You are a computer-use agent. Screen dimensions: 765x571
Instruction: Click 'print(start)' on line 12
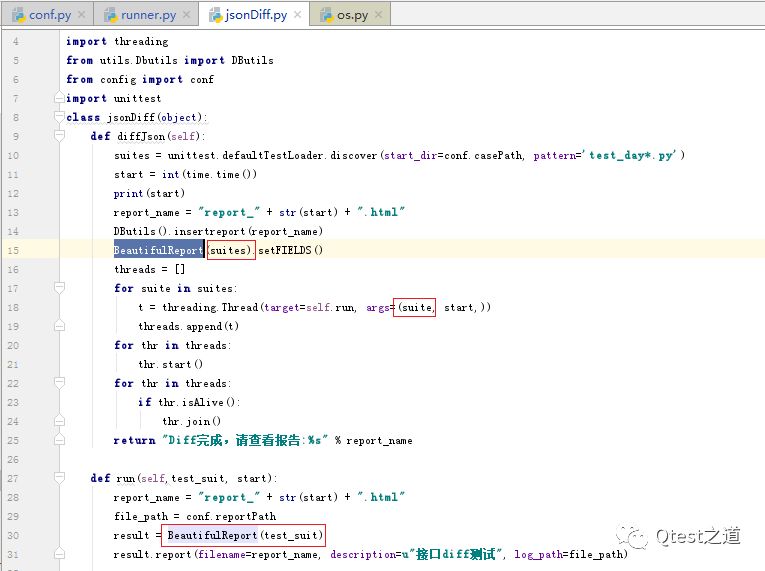[149, 194]
